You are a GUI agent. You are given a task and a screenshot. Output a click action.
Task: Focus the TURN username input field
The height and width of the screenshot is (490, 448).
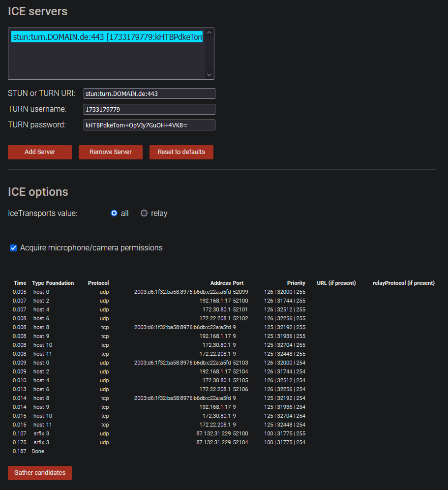[149, 109]
